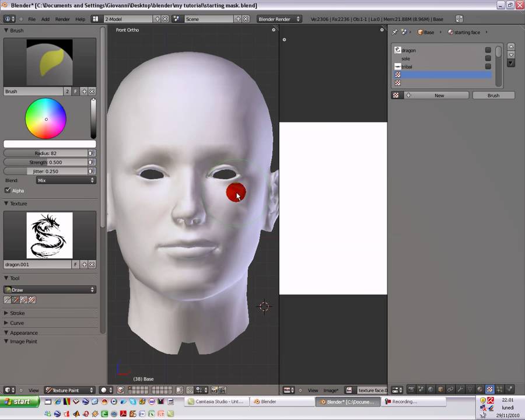Click the screen layout browse icon beside 2-Model
This screenshot has height=420, width=525.
pos(96,19)
